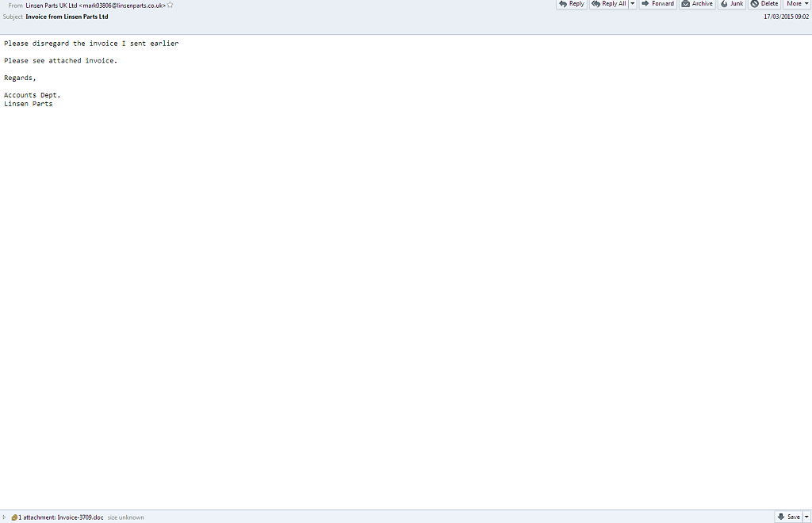The width and height of the screenshot is (812, 523).
Task: Click the paperclip attachment icon
Action: coord(13,517)
